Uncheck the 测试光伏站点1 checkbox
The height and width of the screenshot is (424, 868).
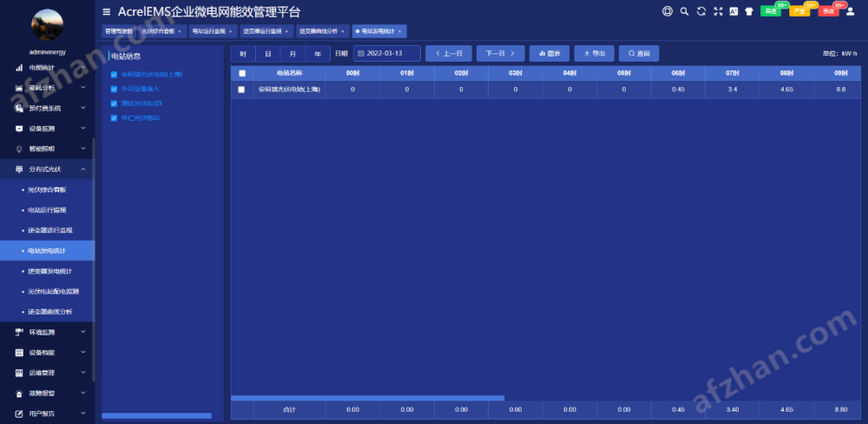pyautogui.click(x=114, y=103)
